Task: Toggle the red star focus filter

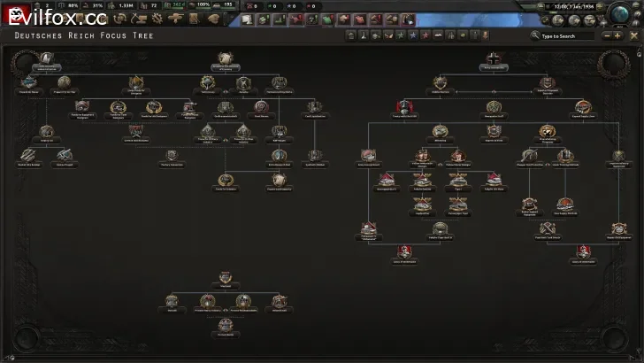Action: pos(425,35)
